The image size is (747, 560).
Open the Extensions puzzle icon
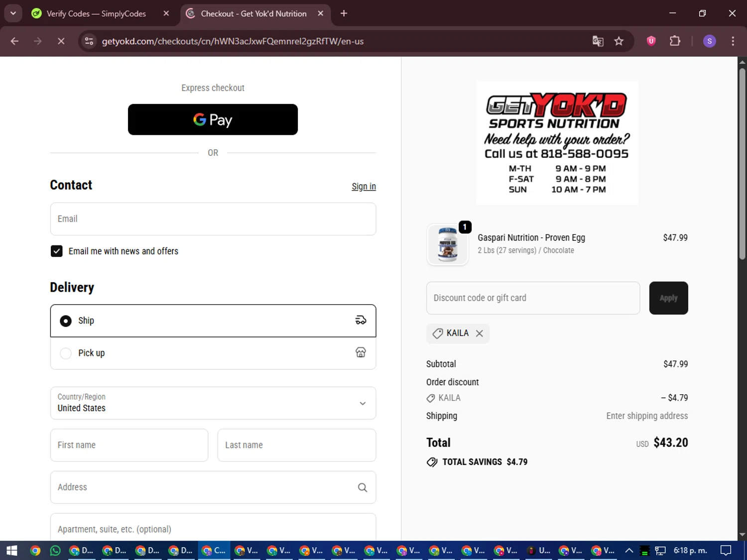click(x=675, y=41)
